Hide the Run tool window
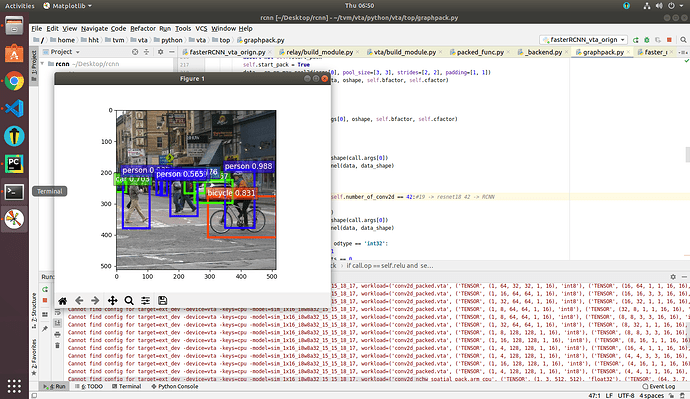The height and width of the screenshot is (399, 690). coord(684,277)
